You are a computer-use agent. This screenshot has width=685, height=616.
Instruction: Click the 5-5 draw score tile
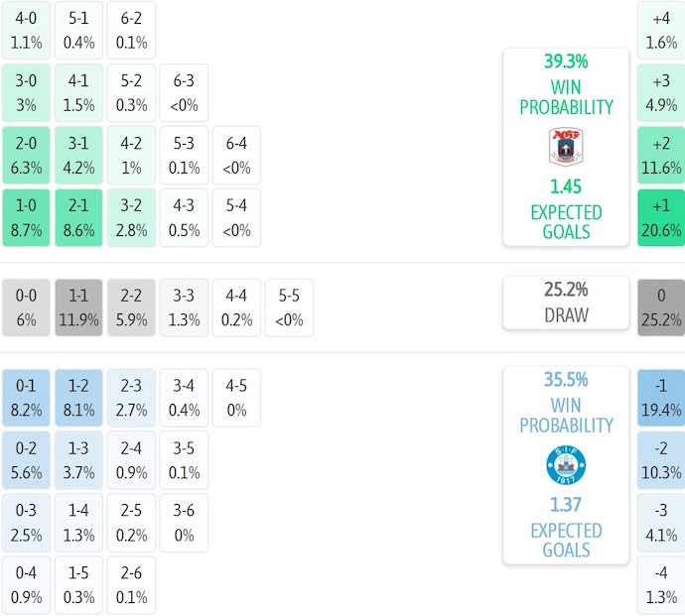289,308
